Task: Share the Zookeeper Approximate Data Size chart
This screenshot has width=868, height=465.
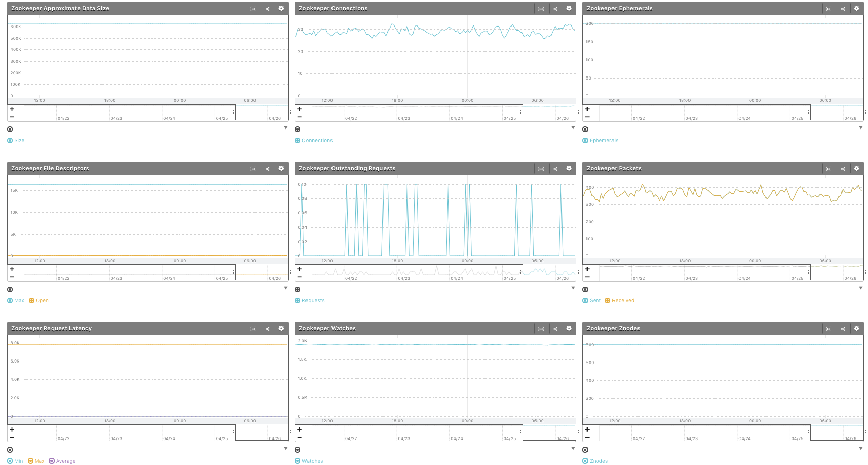Action: pyautogui.click(x=267, y=9)
